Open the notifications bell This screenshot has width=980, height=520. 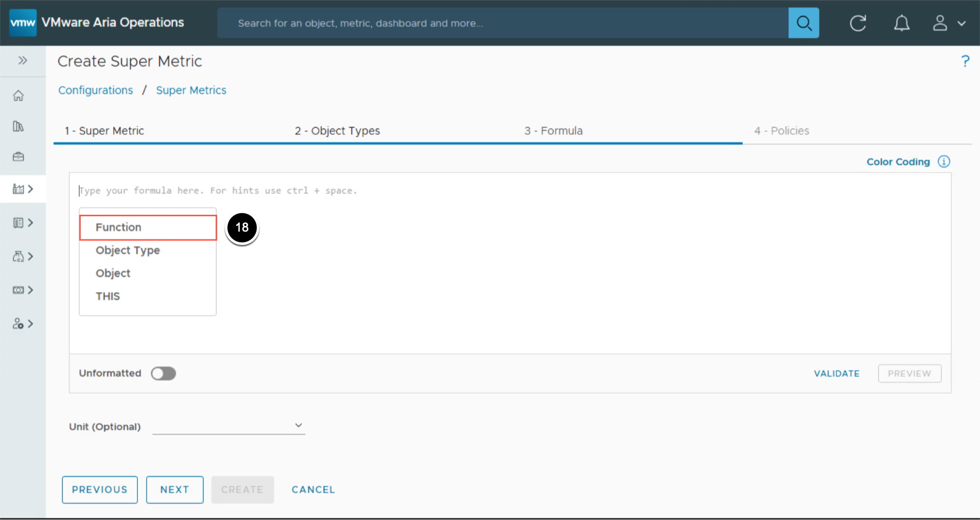click(901, 23)
